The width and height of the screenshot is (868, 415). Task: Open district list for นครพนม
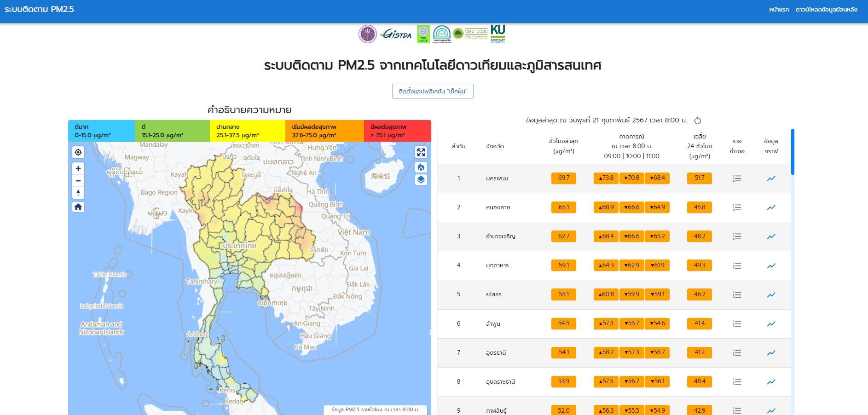(737, 179)
